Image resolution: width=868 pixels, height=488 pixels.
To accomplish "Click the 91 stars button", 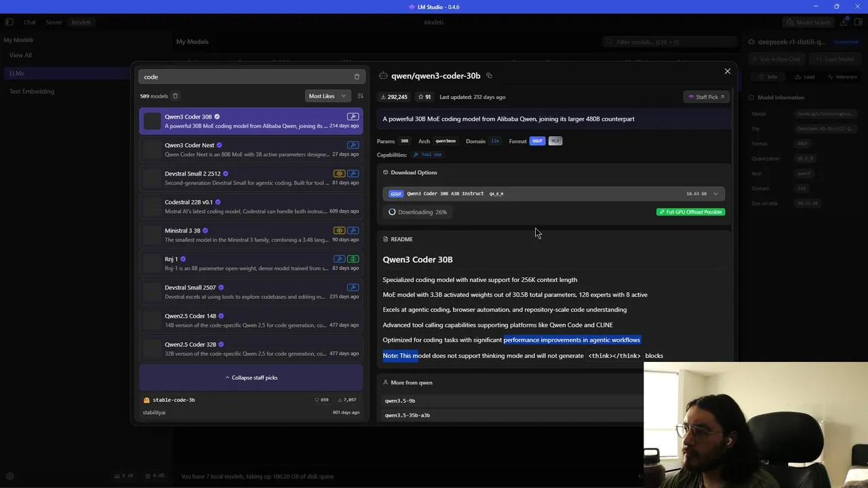I will (x=424, y=97).
